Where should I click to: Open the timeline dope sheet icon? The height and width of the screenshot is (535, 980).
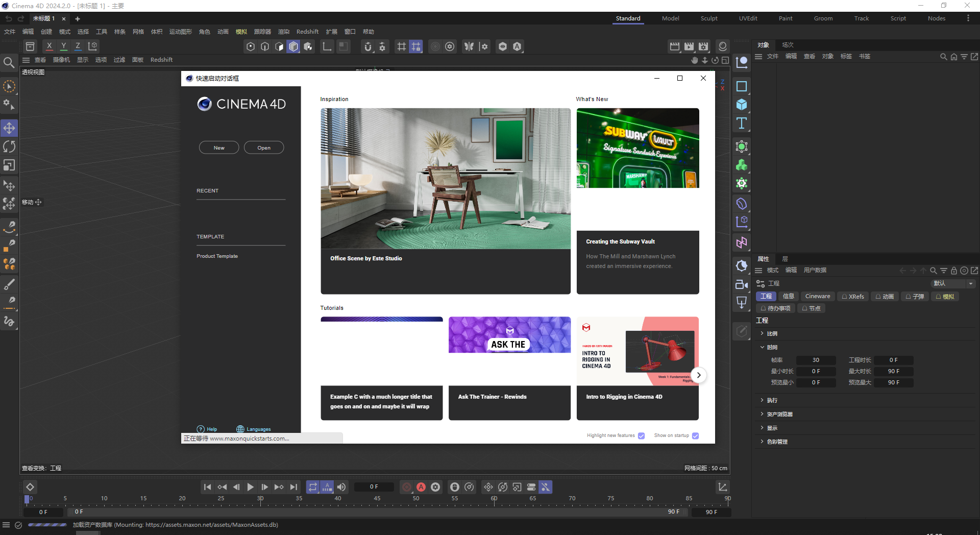coord(723,487)
